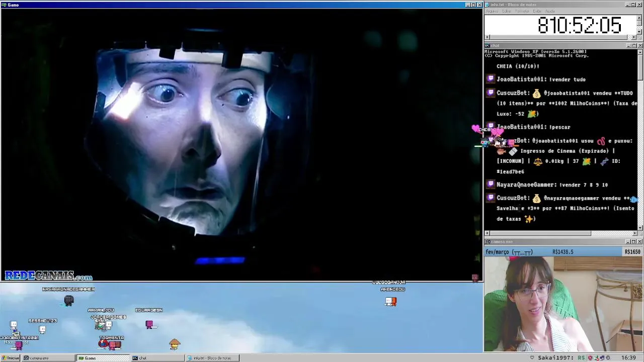Click heart icon in taskbar ticker

point(532,358)
